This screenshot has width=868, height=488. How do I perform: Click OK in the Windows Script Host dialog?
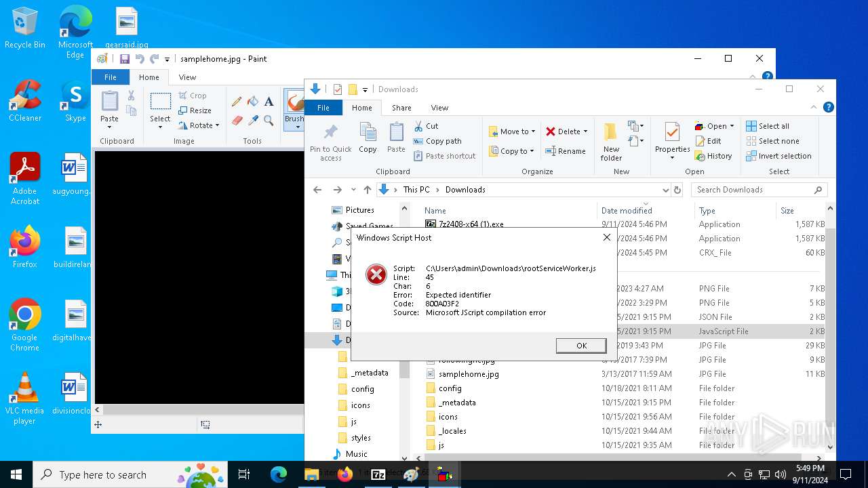tap(581, 346)
